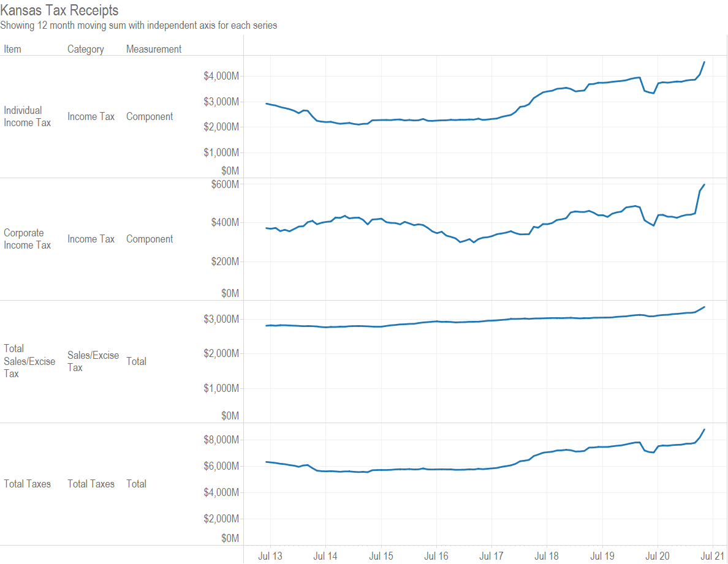Select the Corporate Income Tax row label
Viewport: 728px width, 564px height.
click(x=27, y=239)
